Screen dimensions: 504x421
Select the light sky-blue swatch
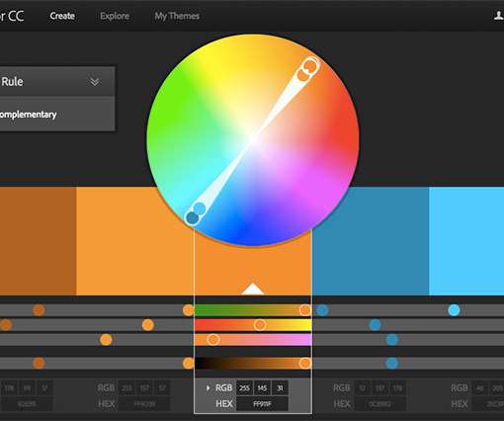[x=466, y=241]
